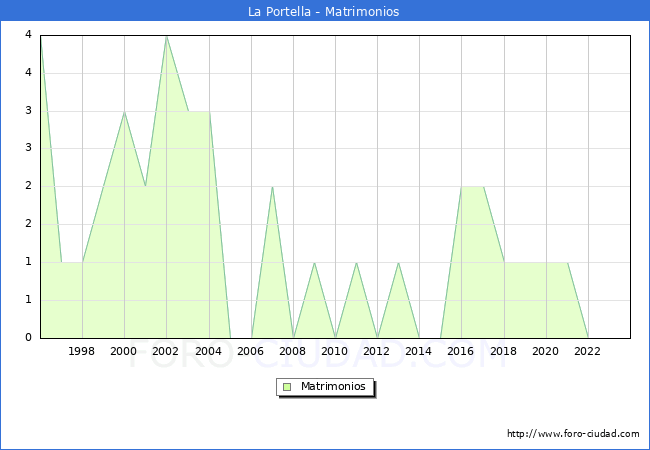This screenshot has height=450, width=650.
Task: Click the chart title 'La Portella - Matrimonios'
Action: [323, 11]
